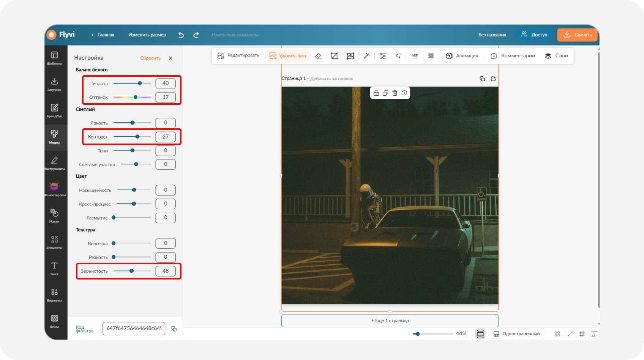The width and height of the screenshot is (644, 360).
Task: Open the Фоны sidebar panel
Action: tap(54, 321)
